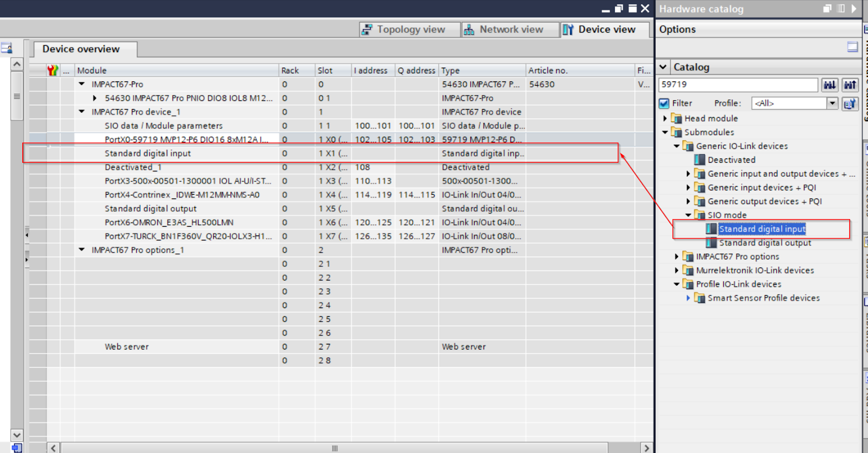Click the horizontal scrollbar thumb
The image size is (868, 453).
335,448
